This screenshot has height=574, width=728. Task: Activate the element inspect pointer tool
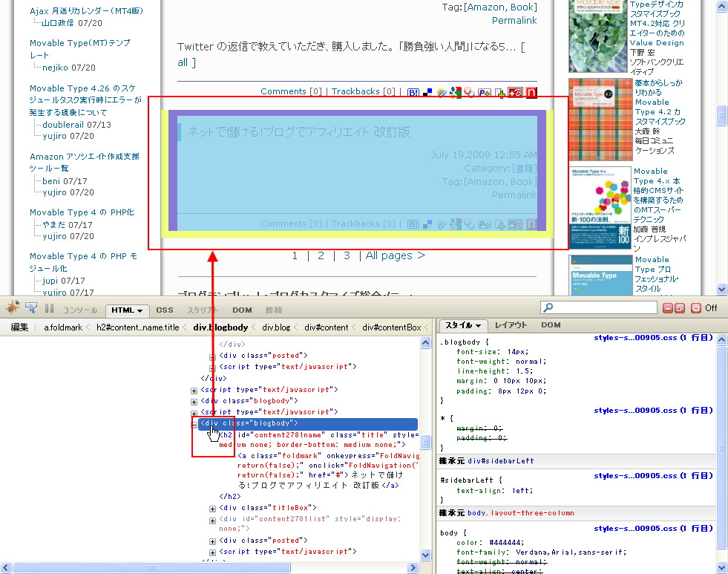click(x=31, y=308)
